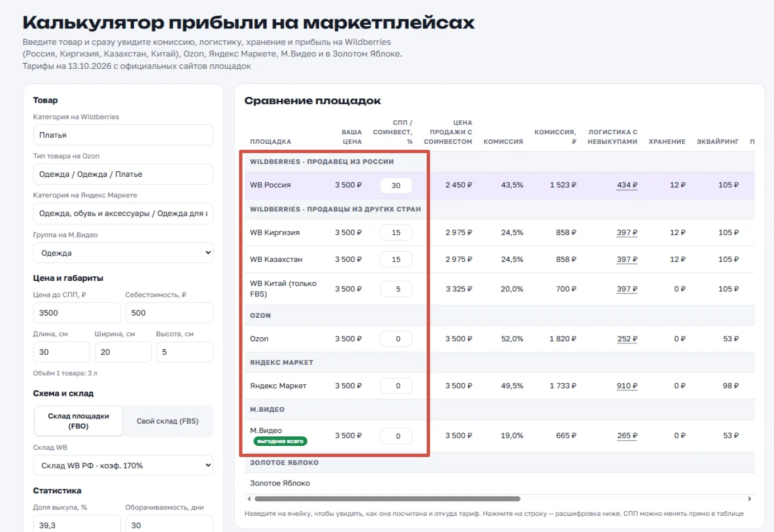This screenshot has height=532, width=774.
Task: Click the 1 820 ₽ commission amount for Ozon
Action: [563, 338]
